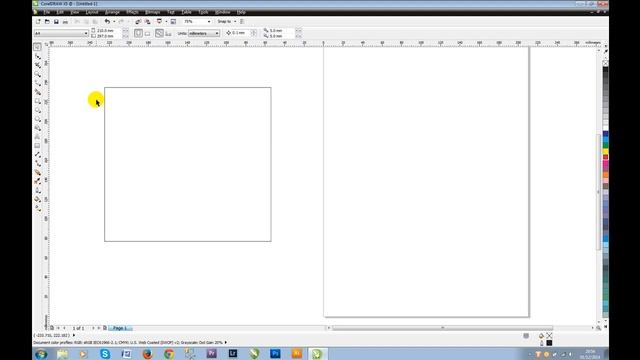Set page to Landscape orientation

[x=147, y=33]
